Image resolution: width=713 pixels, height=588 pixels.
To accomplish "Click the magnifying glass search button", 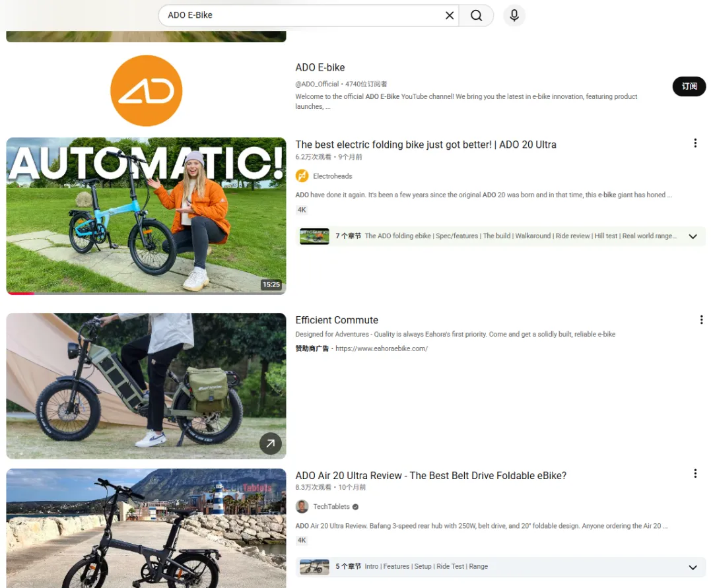I will pos(476,15).
